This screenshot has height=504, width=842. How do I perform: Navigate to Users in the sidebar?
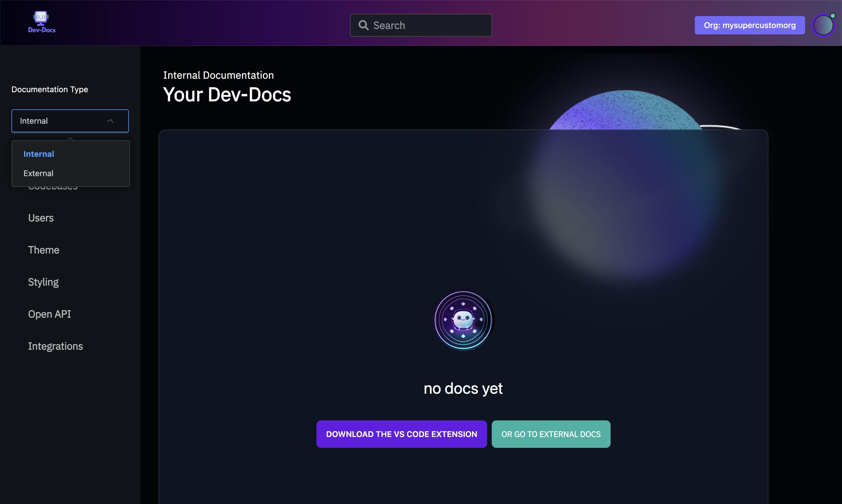click(x=41, y=218)
